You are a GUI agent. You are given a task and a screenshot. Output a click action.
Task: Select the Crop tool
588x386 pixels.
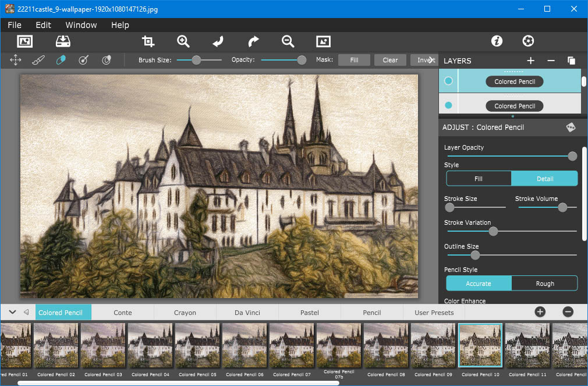tap(148, 41)
